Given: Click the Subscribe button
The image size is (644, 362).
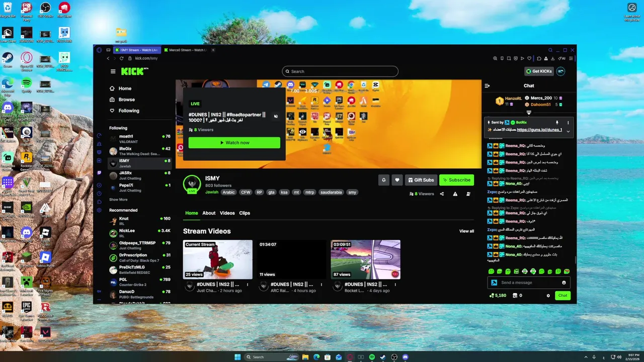Looking at the screenshot, I should (x=457, y=180).
